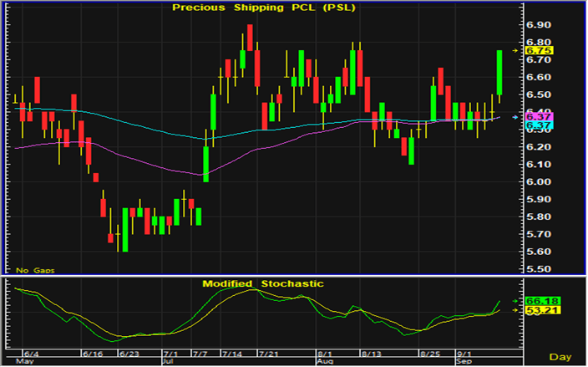Click the 6/23 date marker on axis
Image resolution: width=588 pixels, height=367 pixels.
click(129, 354)
